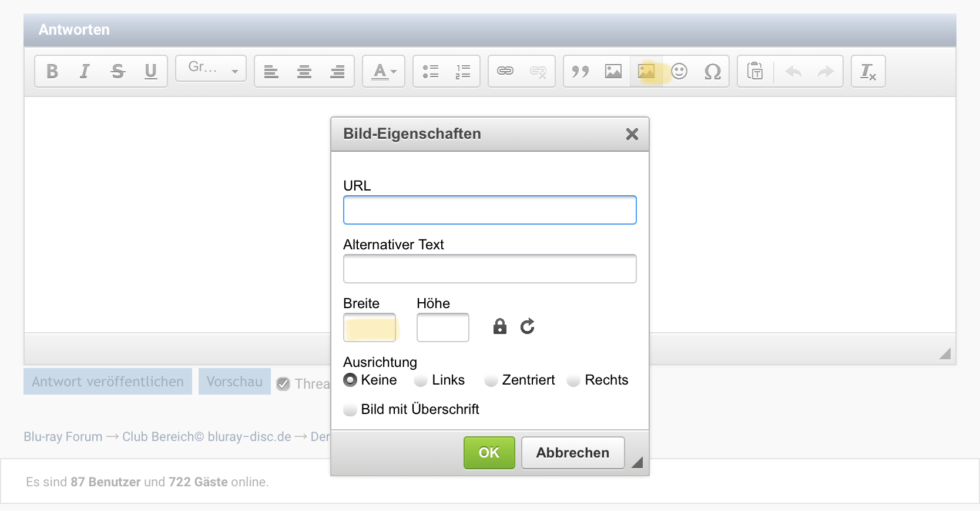
Task: Enable Bild mit Überschrift checkbox
Action: 350,409
